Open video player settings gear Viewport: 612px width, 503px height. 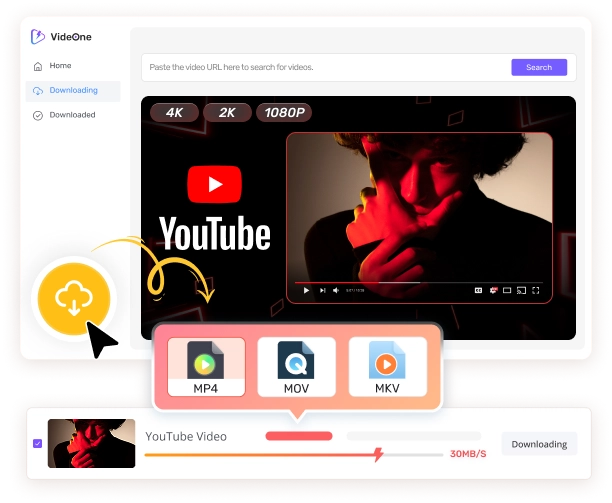click(x=492, y=290)
